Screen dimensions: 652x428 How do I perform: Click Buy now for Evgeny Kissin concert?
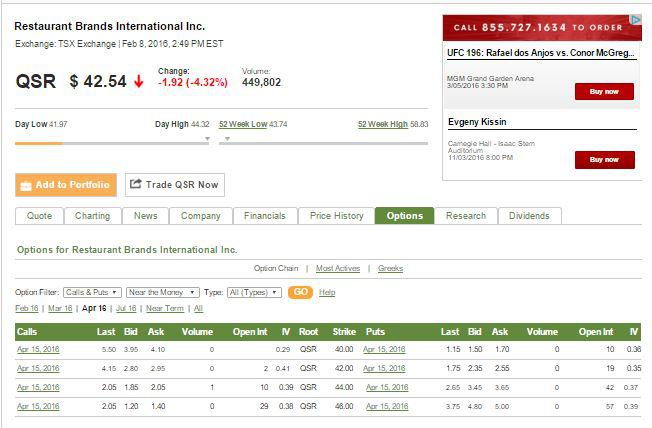[x=604, y=159]
